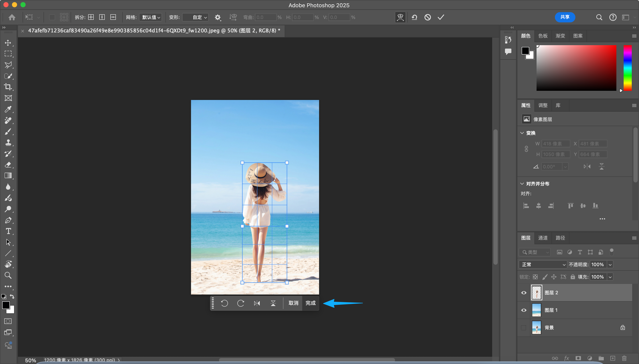Click the 共享 button
The width and height of the screenshot is (639, 364).
pos(565,17)
